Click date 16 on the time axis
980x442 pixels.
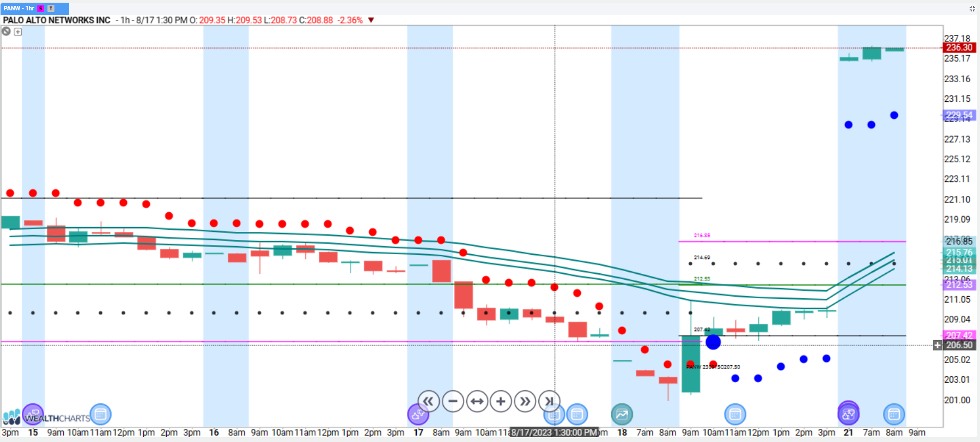click(214, 432)
